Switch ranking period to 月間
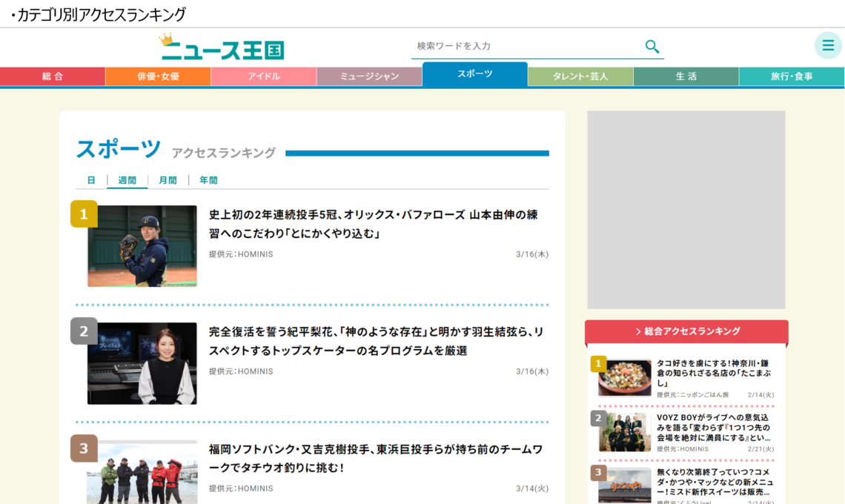This screenshot has width=845, height=504. [x=168, y=180]
